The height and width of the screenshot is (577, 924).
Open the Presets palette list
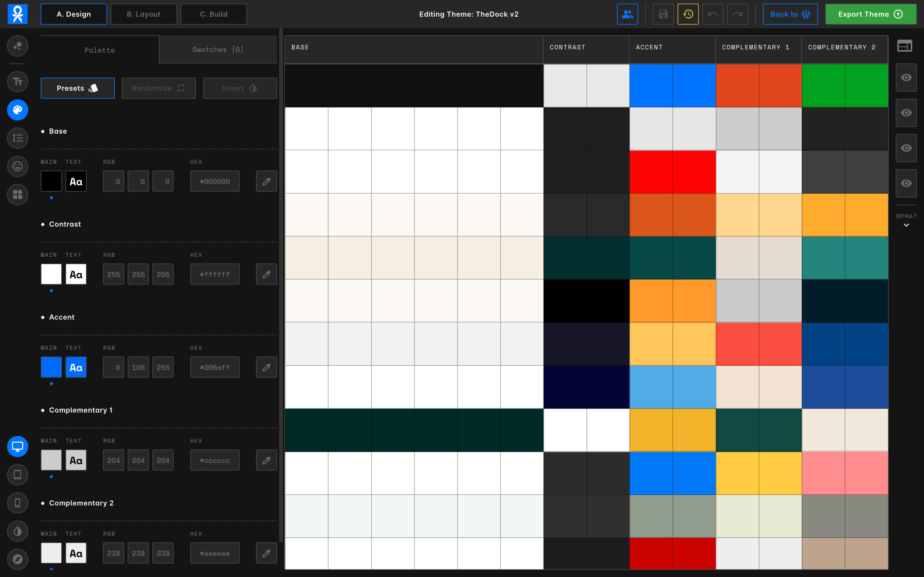point(78,88)
